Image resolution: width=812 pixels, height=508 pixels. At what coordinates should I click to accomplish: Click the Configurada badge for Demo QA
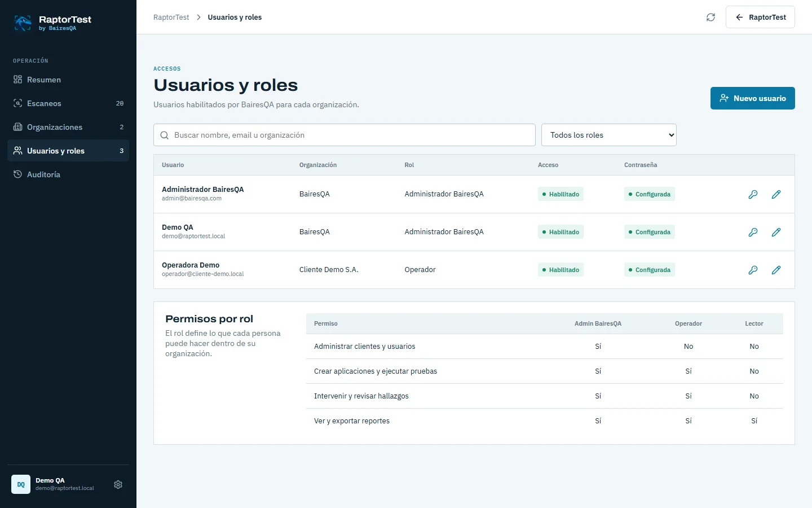tap(650, 232)
